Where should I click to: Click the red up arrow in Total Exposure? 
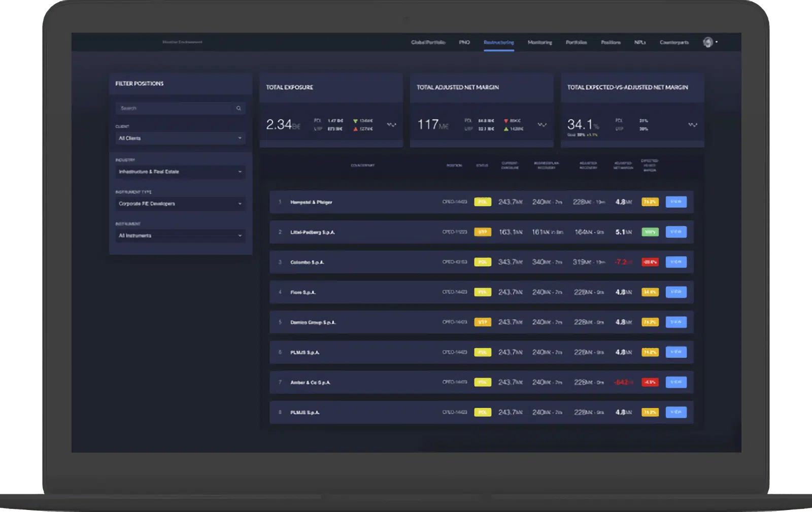pyautogui.click(x=355, y=129)
